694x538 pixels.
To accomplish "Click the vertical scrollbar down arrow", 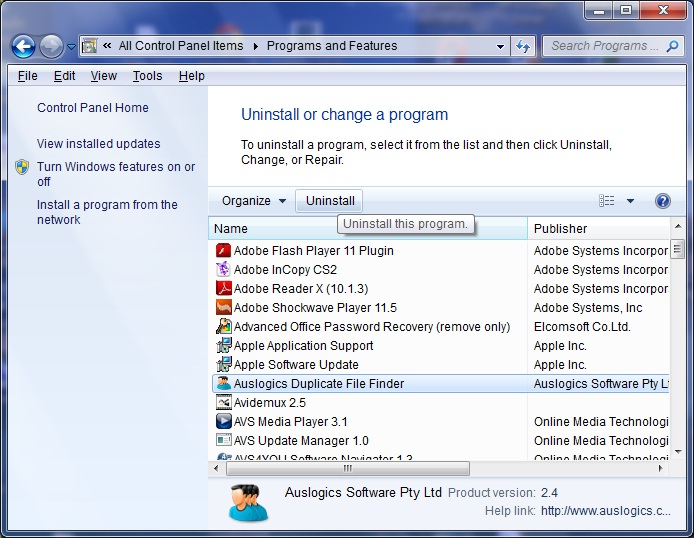I will (678, 452).
